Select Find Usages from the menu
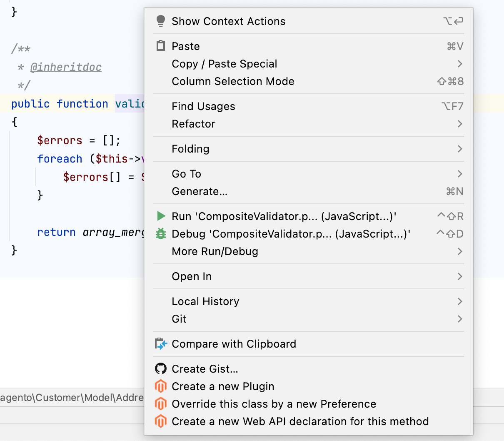Screen dimensions: 504x441 point(203,106)
